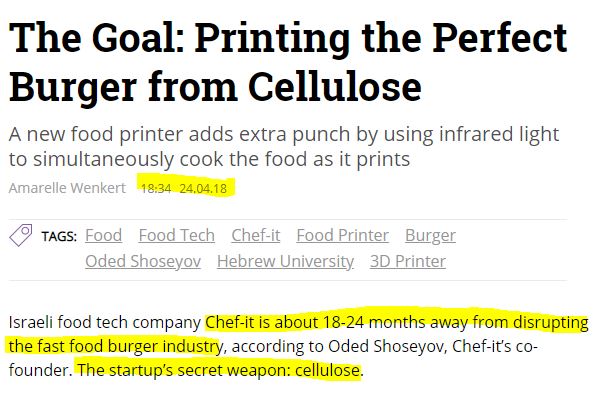Click the TAGS label text
This screenshot has height=393, width=615.
(x=59, y=237)
